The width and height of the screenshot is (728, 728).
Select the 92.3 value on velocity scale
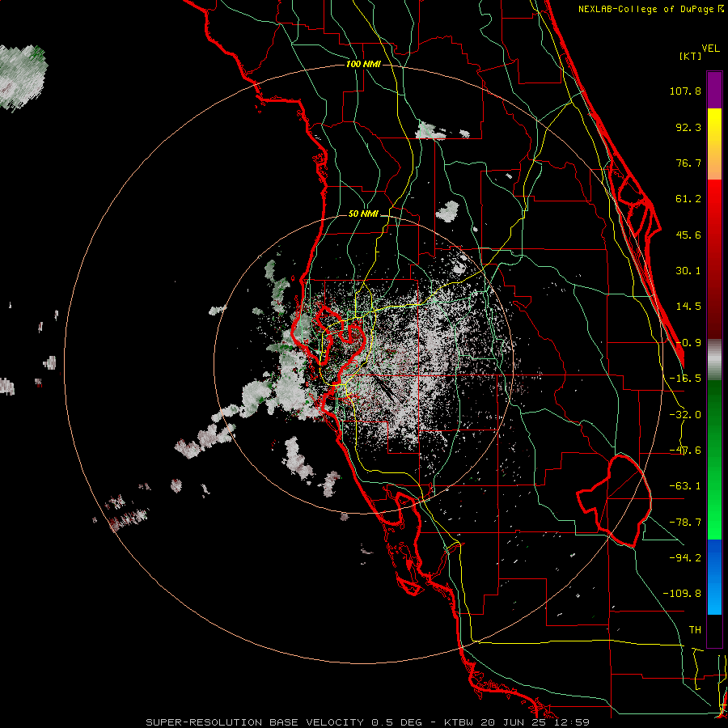coord(688,127)
